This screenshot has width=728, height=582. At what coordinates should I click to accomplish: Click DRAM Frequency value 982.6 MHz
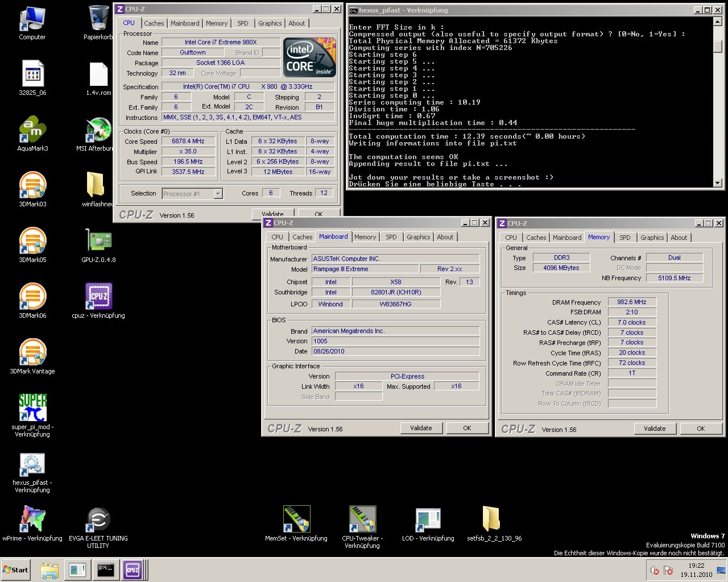[x=632, y=302]
